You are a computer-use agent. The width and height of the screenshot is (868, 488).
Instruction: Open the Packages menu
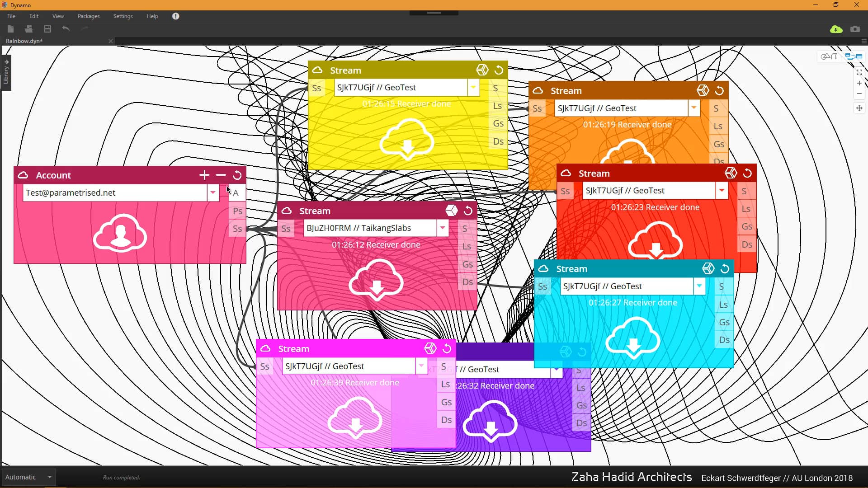[88, 16]
